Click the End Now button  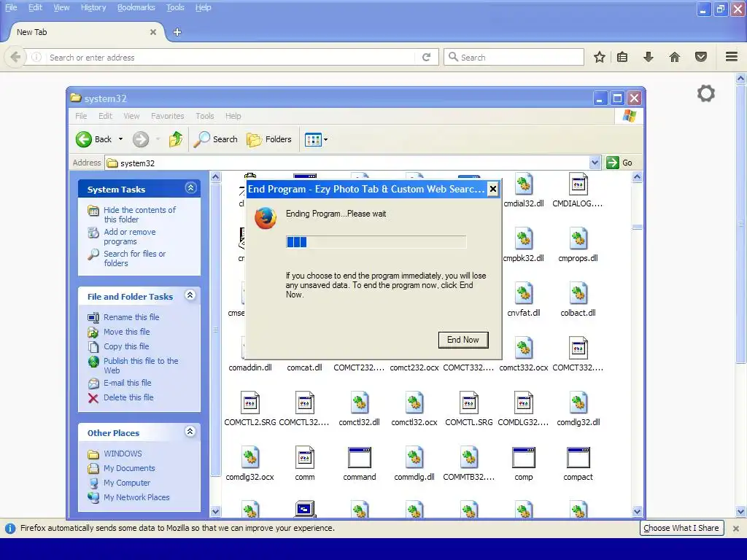pos(463,340)
